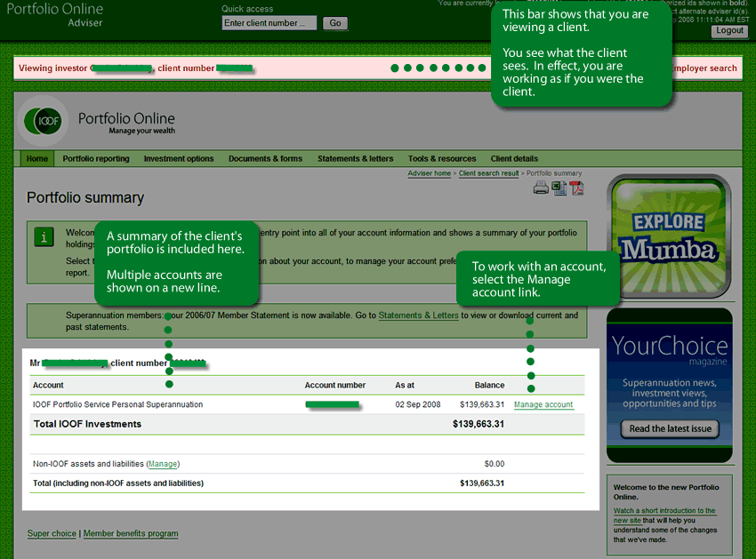Click the Go button
756x559 pixels.
click(x=335, y=23)
